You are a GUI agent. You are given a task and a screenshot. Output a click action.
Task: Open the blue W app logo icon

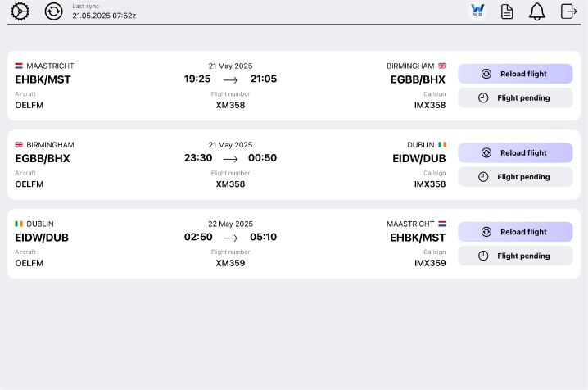477,11
